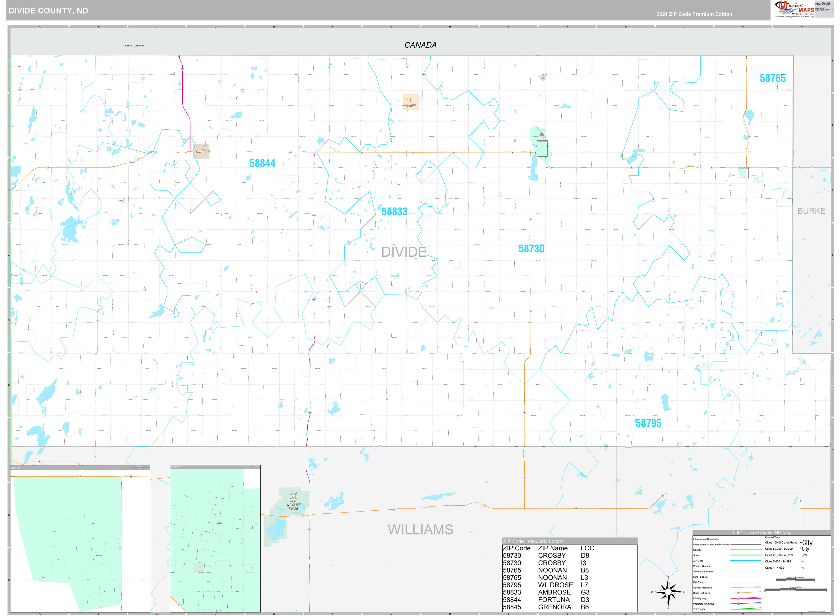Viewport: 840px width, 616px height.
Task: Click the Interstate Highways legend symbol
Action: (738, 604)
